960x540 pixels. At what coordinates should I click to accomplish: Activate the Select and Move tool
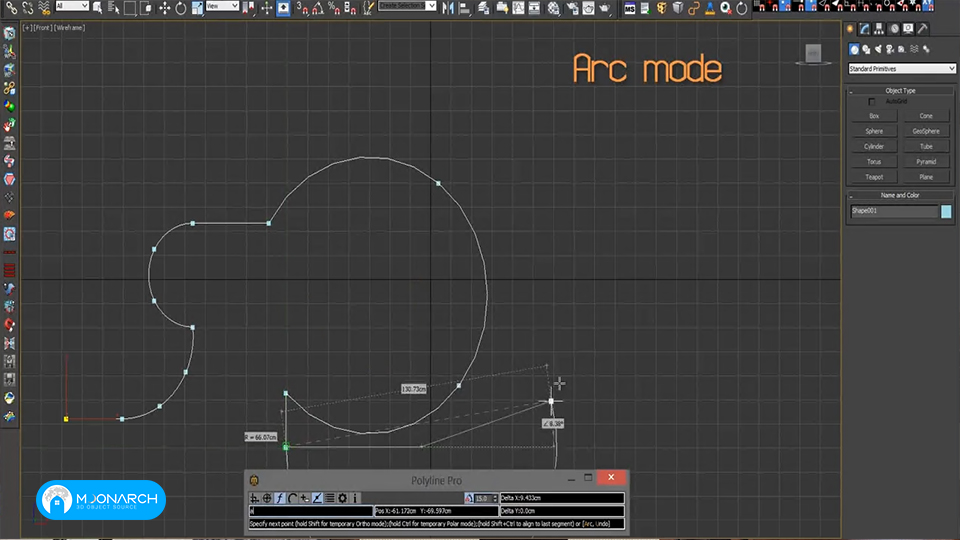(164, 8)
